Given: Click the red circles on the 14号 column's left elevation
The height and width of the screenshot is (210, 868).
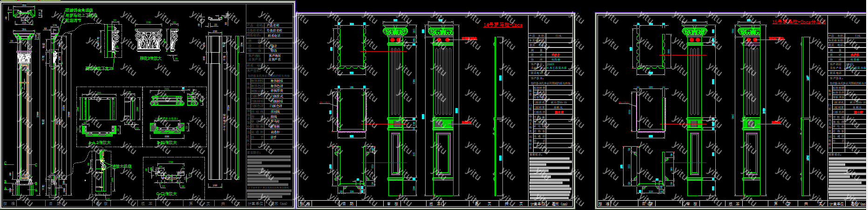Looking at the screenshot, I should [x=395, y=41].
